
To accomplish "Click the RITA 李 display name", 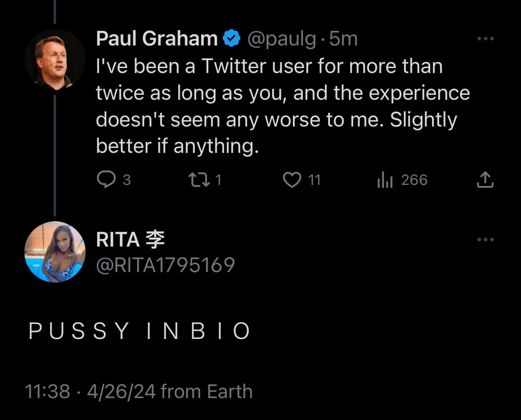I will tap(130, 239).
